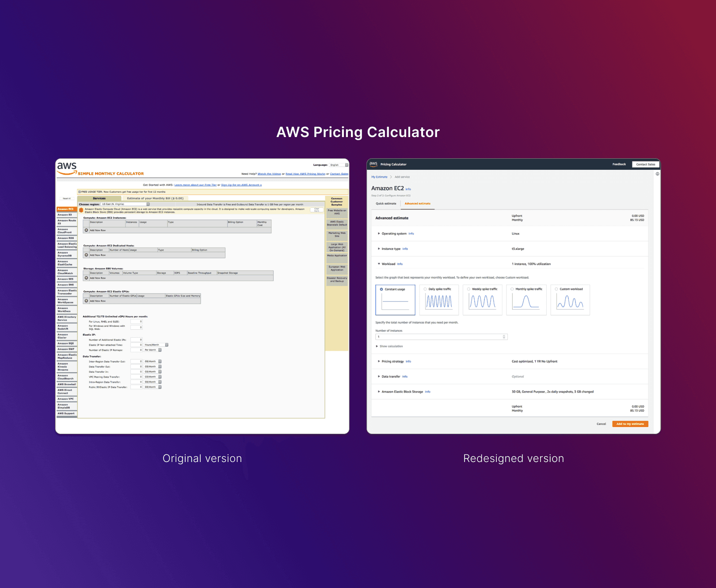
Task: Select the Weekly spike traffic radio option
Action: tap(468, 289)
